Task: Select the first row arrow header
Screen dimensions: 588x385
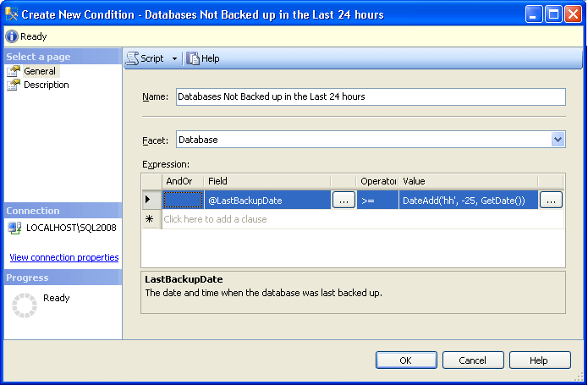Action: (x=151, y=200)
